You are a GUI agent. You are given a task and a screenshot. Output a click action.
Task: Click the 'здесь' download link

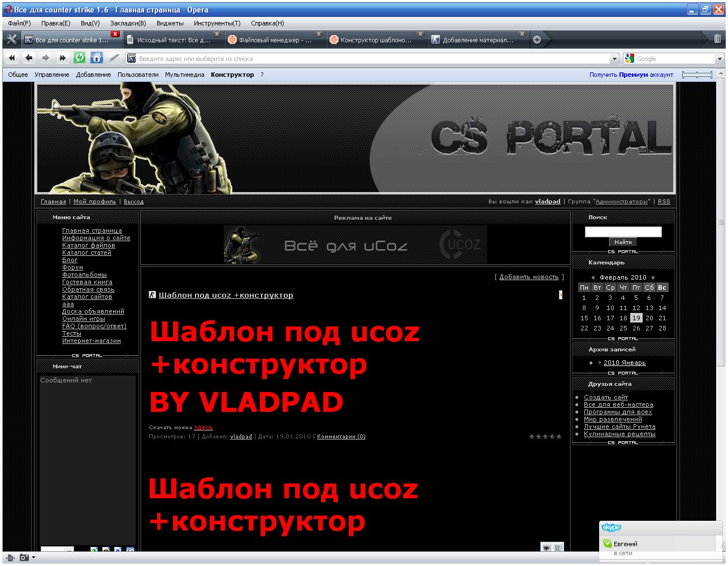pos(203,427)
